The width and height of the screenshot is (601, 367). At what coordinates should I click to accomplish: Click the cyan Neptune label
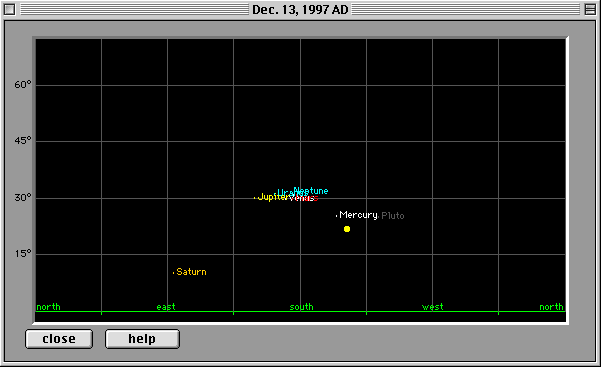point(311,191)
